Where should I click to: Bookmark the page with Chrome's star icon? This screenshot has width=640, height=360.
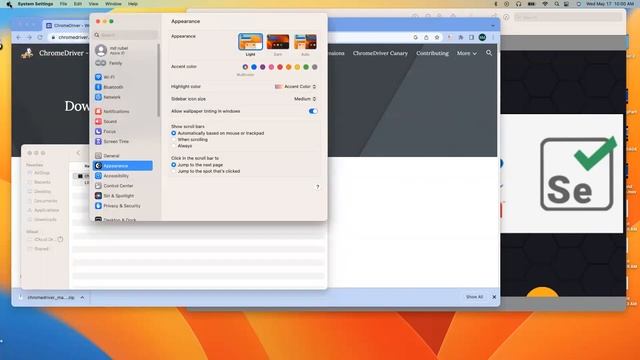coord(437,37)
